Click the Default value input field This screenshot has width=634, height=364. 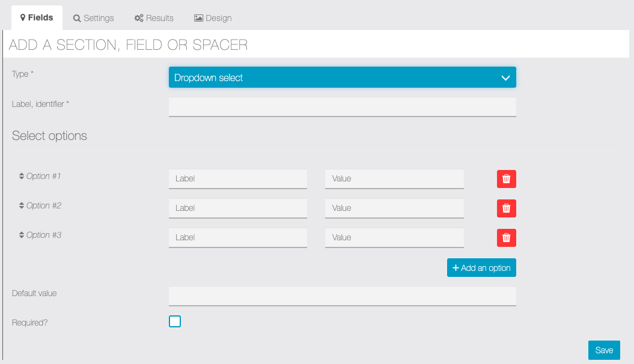(x=342, y=296)
